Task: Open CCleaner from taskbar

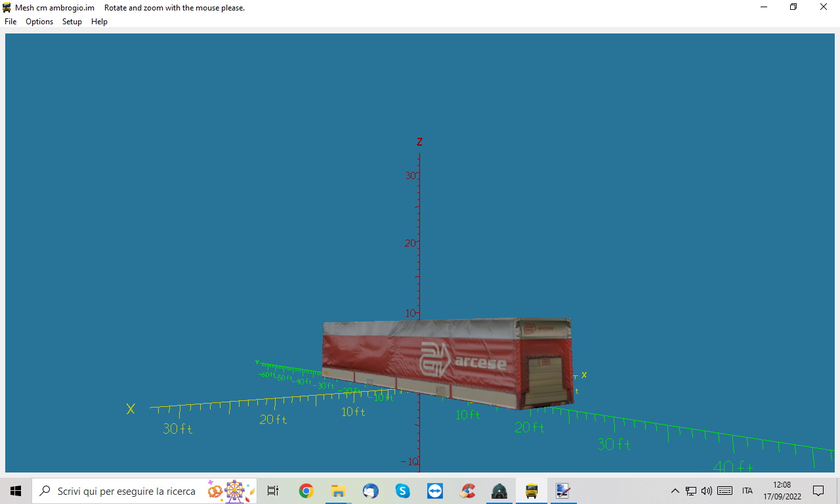Action: click(x=467, y=491)
